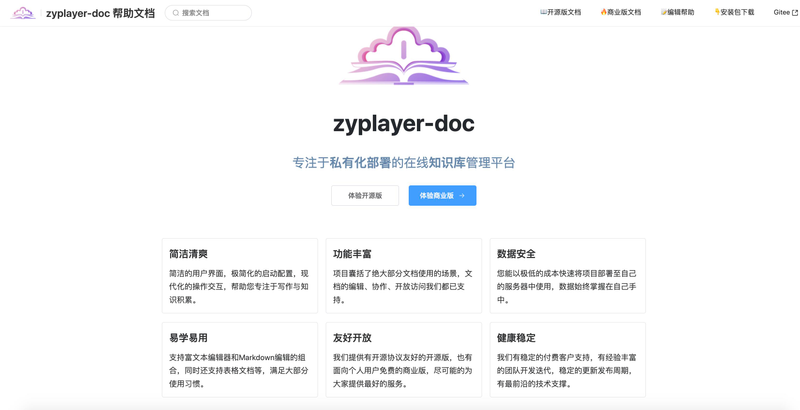Screen dimensions: 800x410
Task: Open the 编辑帮助 nav item
Action: [677, 12]
